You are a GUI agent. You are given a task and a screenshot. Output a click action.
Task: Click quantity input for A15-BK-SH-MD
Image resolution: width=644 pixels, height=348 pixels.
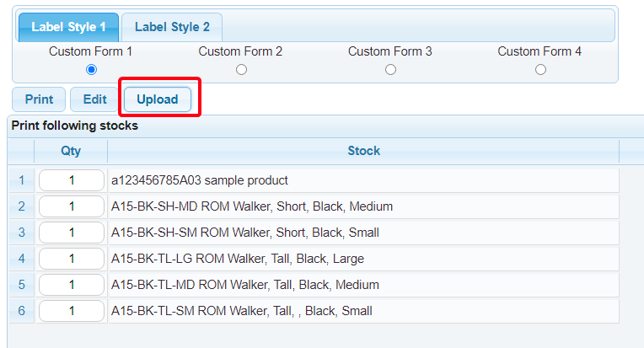(x=72, y=206)
